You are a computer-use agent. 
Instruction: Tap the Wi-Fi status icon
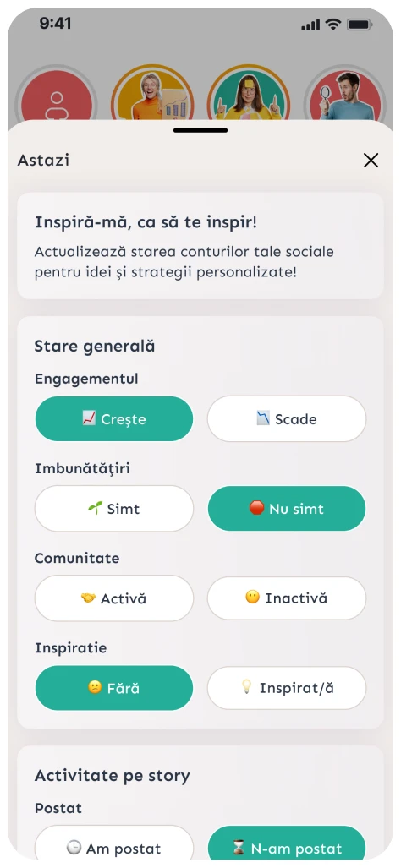pos(332,25)
